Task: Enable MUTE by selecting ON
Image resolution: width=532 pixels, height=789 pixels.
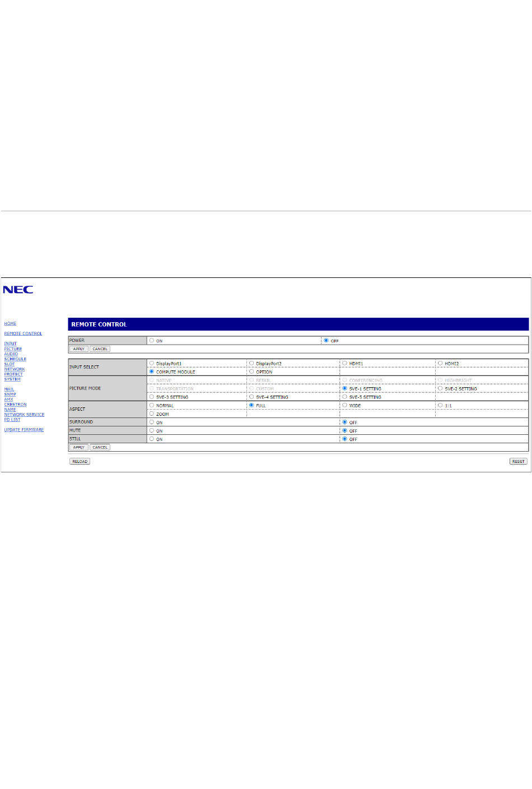Action: 152,430
